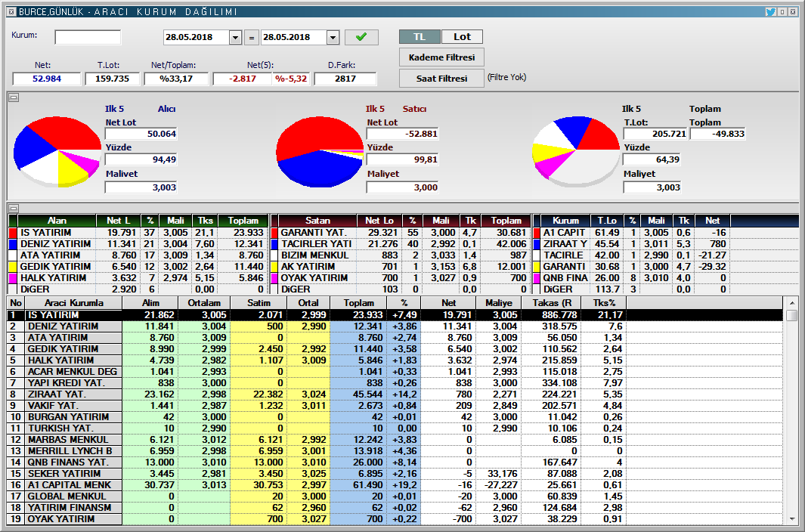Switch the view to TL
The height and width of the screenshot is (532, 805).
(x=420, y=36)
